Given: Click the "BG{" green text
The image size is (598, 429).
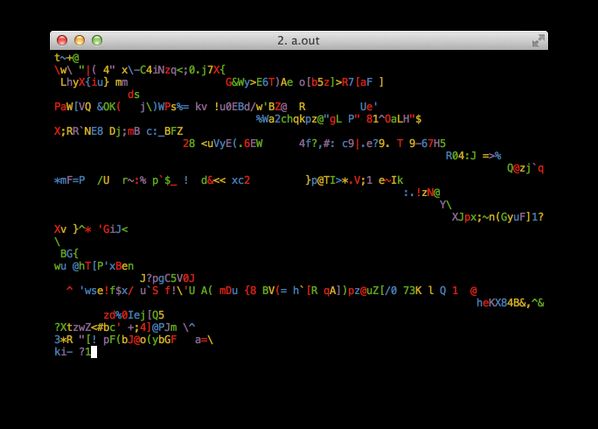Looking at the screenshot, I should click(x=69, y=254).
